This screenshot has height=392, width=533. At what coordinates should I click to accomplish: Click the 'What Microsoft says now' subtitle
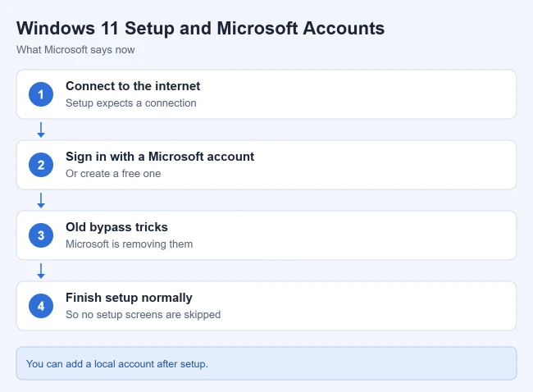(75, 50)
